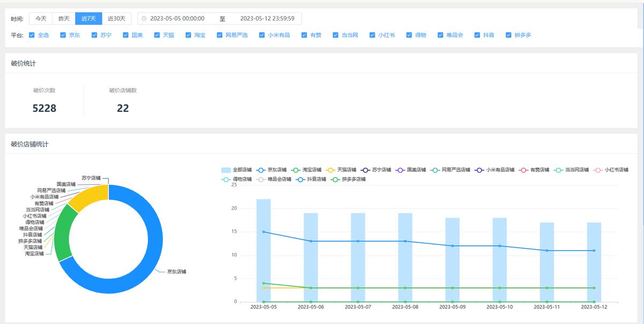Toggle 京东店铺 legend marker in line chart

(262, 170)
